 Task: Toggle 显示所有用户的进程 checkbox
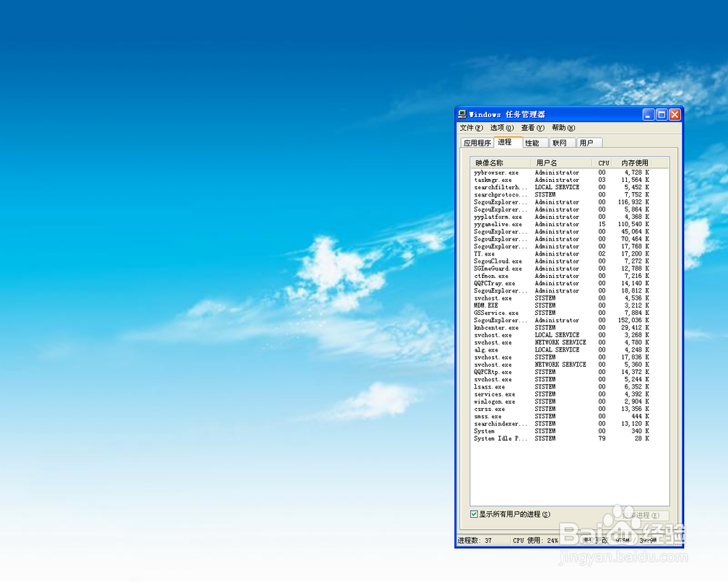click(474, 514)
